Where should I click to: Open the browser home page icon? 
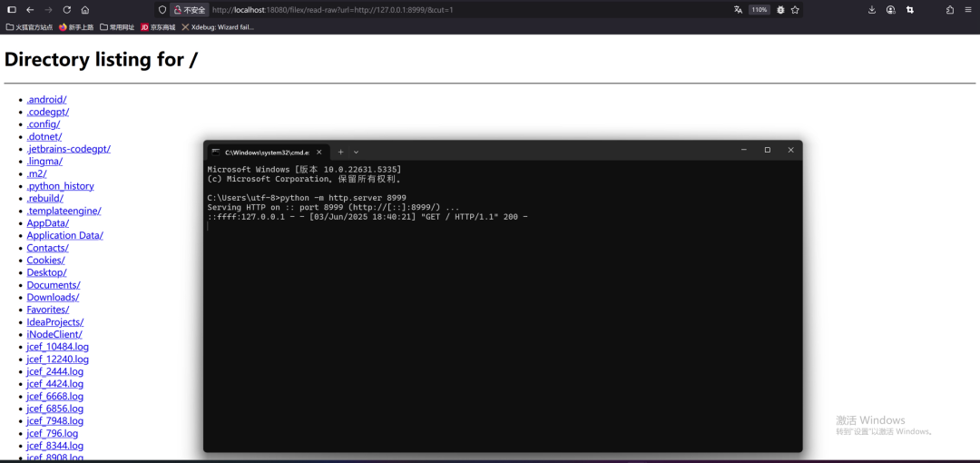(85, 10)
